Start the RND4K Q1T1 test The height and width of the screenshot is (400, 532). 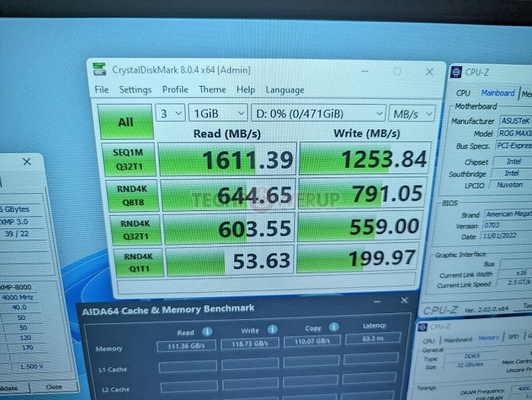(x=139, y=263)
